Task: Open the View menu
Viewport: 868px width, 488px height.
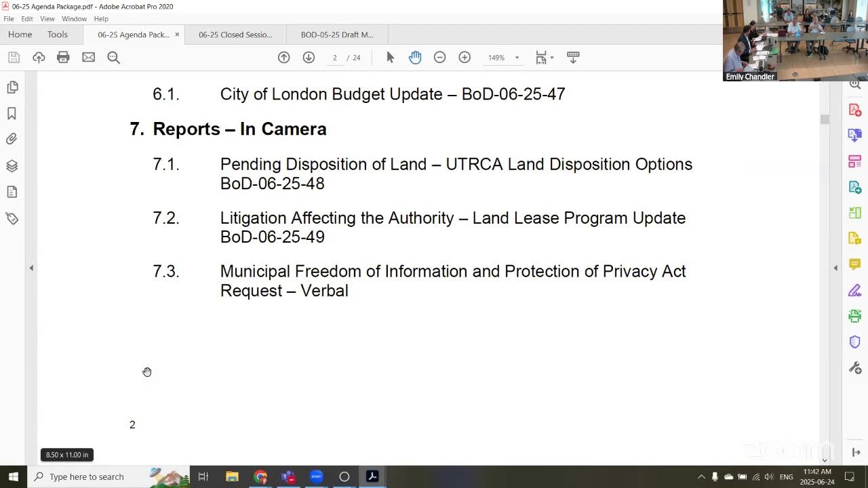Action: [47, 19]
